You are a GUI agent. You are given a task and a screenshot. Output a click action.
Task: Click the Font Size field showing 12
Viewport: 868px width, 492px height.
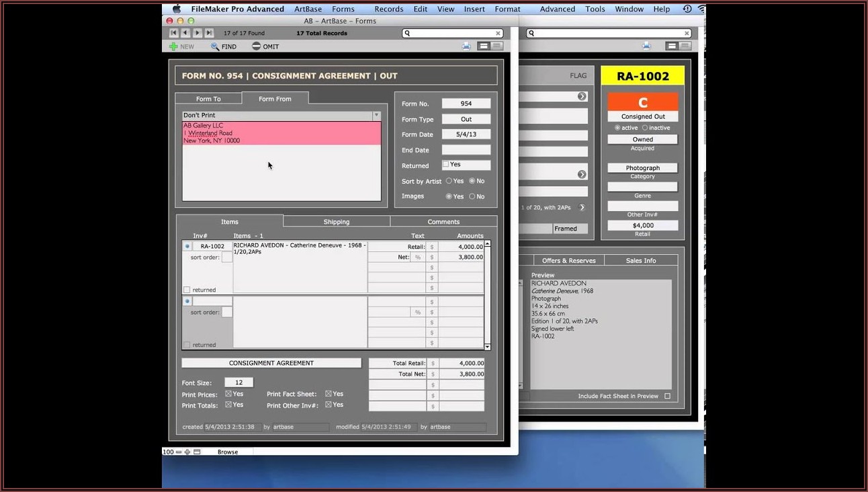pyautogui.click(x=238, y=382)
